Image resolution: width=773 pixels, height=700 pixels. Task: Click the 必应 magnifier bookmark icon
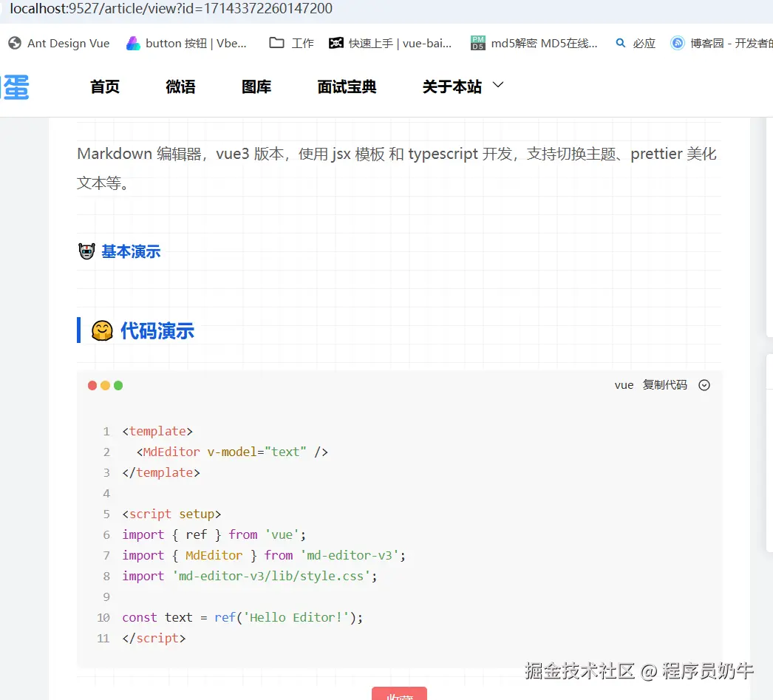[x=621, y=43]
